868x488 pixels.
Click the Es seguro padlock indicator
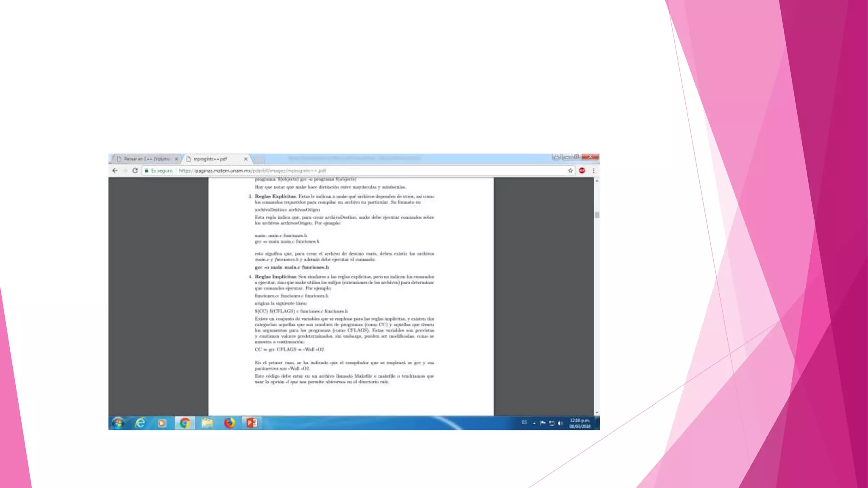159,171
